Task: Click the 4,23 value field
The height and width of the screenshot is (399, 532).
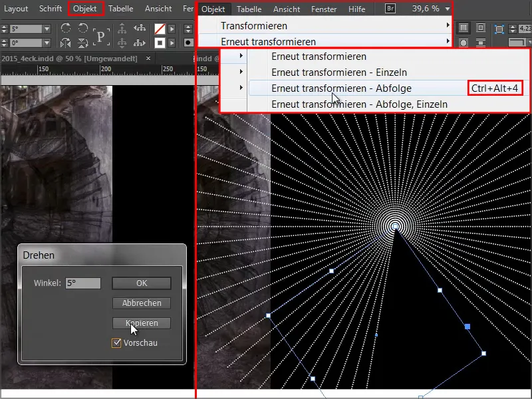Action: click(525, 29)
